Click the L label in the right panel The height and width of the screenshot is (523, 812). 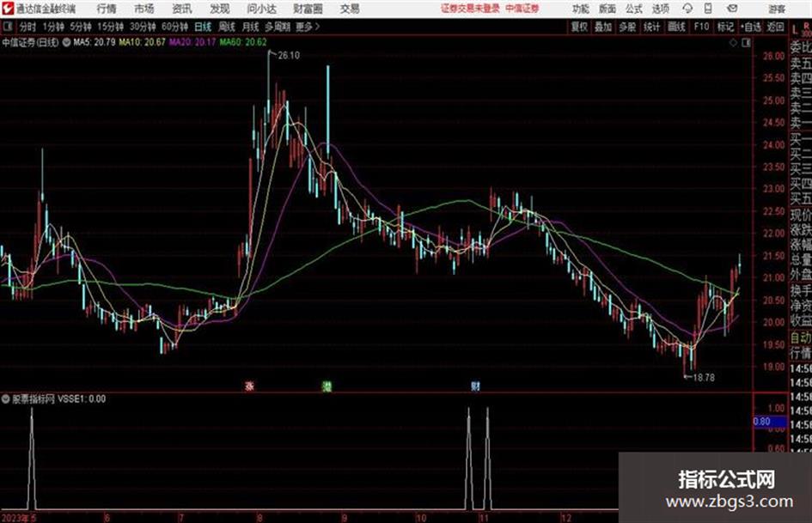point(796,29)
